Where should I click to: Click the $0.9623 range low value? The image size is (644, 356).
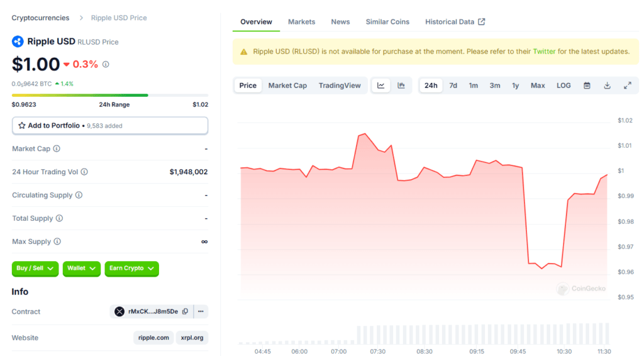(24, 104)
